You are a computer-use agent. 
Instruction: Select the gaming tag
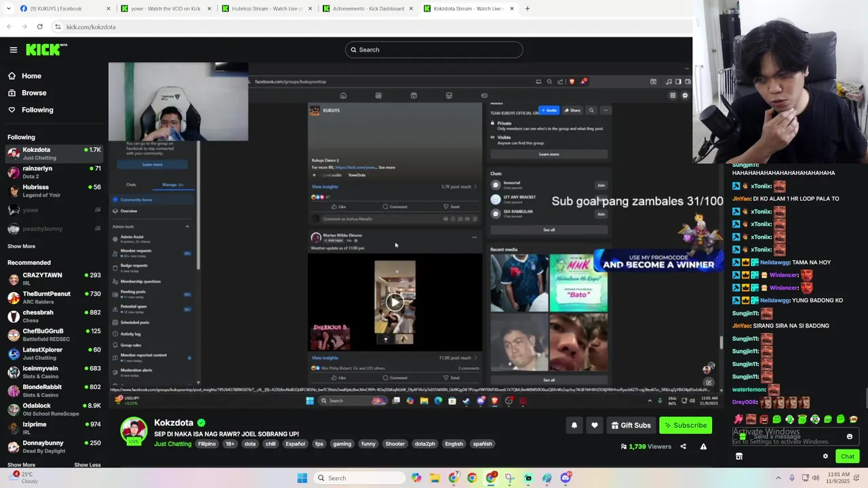tap(342, 444)
